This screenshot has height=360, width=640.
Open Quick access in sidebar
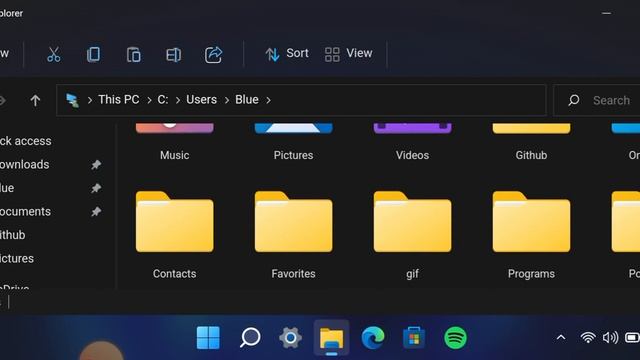click(26, 141)
